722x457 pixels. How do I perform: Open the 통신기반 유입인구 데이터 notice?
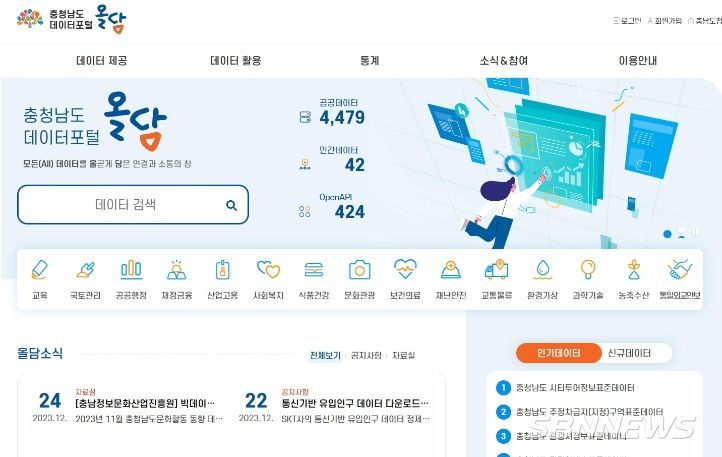tap(355, 404)
